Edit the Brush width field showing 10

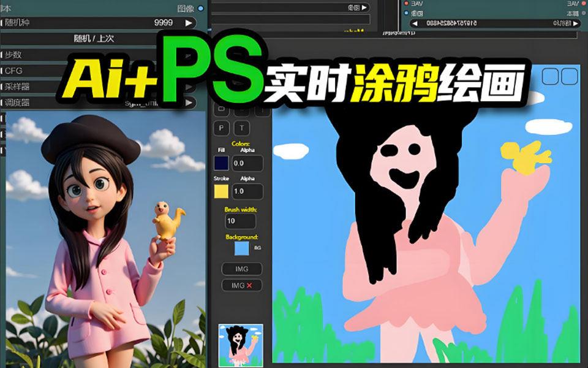(x=240, y=221)
